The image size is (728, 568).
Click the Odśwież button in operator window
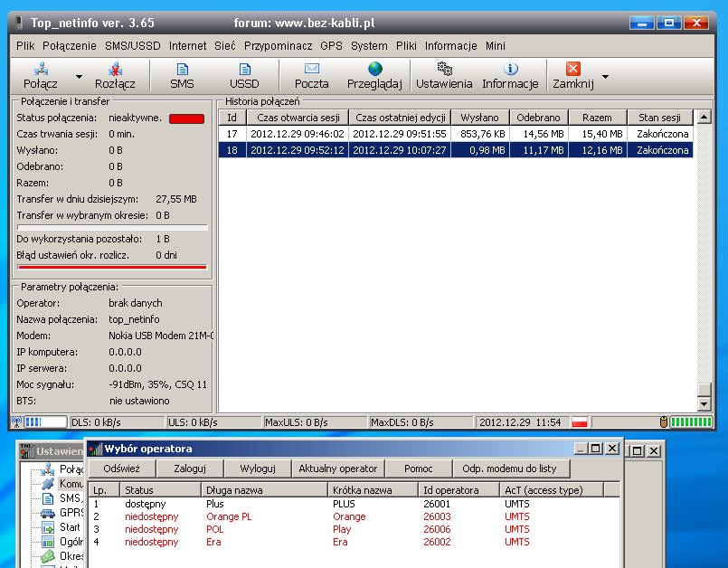[x=121, y=469]
